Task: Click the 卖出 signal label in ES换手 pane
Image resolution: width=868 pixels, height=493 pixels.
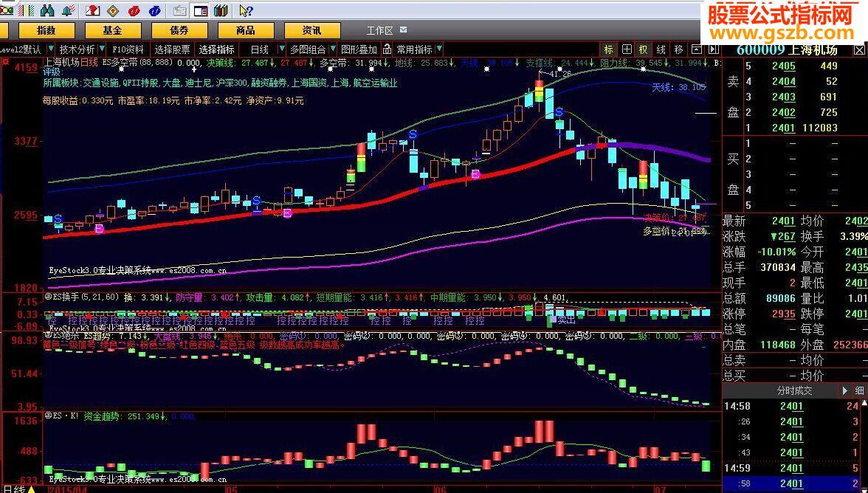Action: tap(566, 320)
